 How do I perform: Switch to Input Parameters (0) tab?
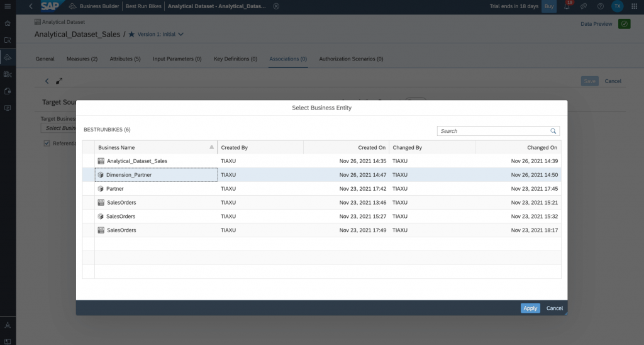pyautogui.click(x=177, y=59)
